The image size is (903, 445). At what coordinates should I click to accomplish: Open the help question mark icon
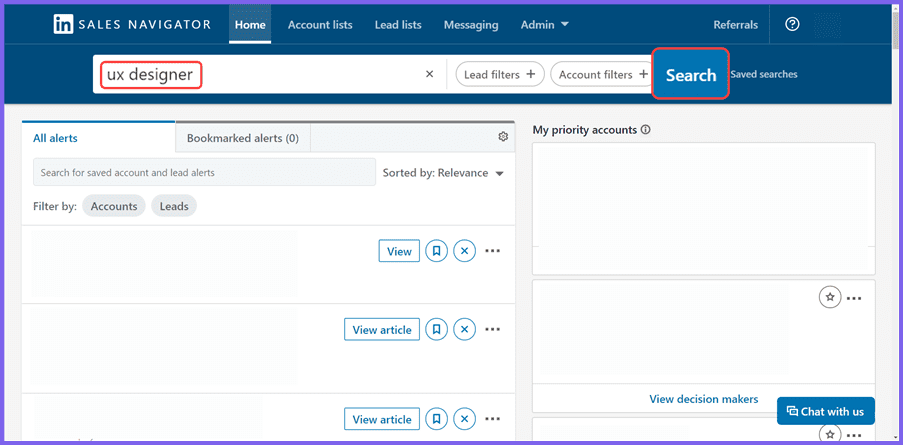pyautogui.click(x=792, y=24)
